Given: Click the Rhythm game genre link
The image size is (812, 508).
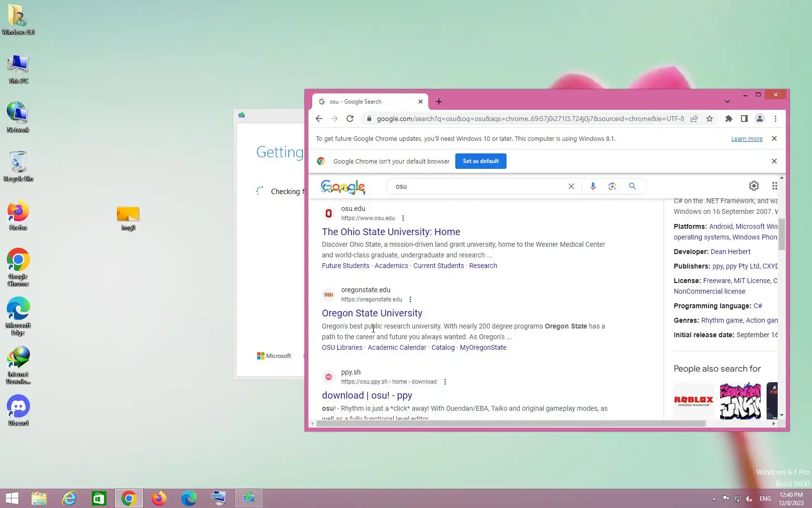Looking at the screenshot, I should click(x=722, y=320).
